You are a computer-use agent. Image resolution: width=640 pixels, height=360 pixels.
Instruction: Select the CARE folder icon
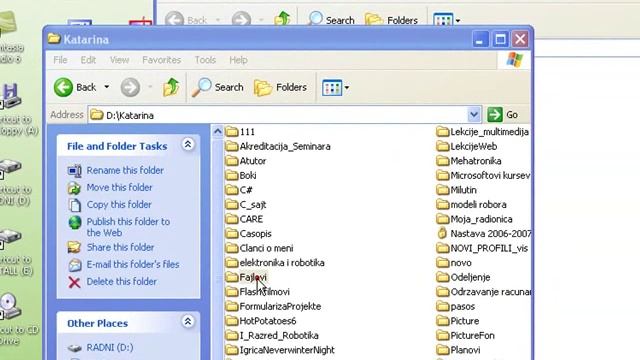(232, 219)
